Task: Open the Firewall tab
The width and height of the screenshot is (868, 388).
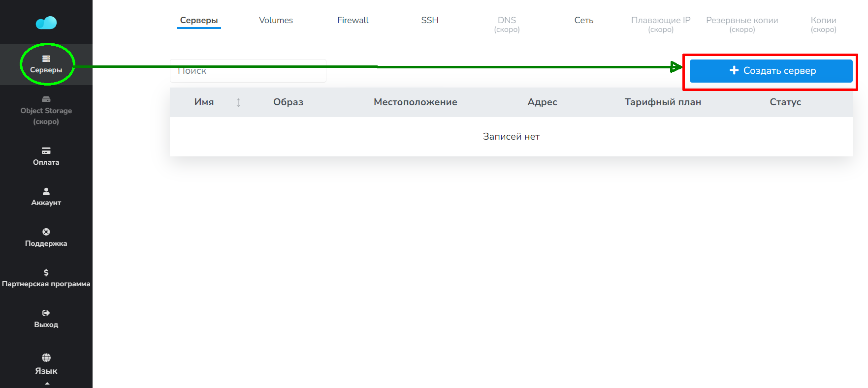Action: 353,20
